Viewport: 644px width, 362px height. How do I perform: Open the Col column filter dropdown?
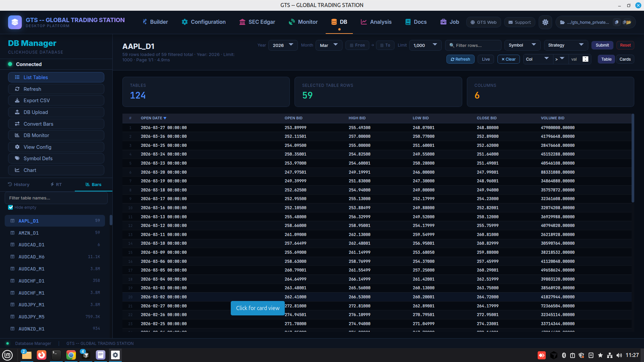[x=538, y=59]
